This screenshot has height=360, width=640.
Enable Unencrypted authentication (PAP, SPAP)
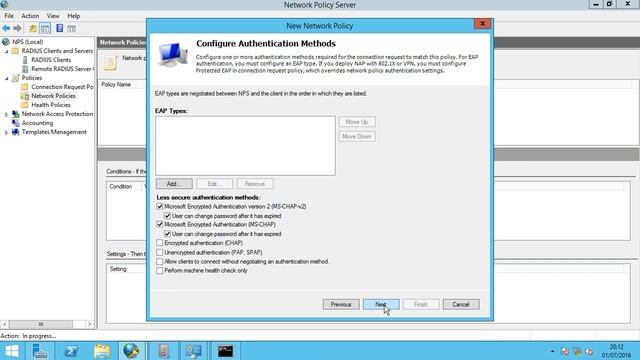[160, 252]
